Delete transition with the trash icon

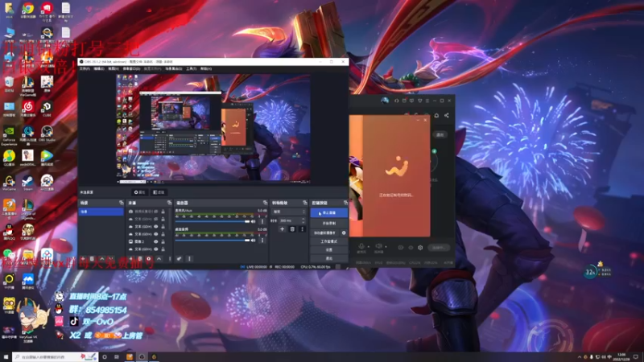pos(292,229)
